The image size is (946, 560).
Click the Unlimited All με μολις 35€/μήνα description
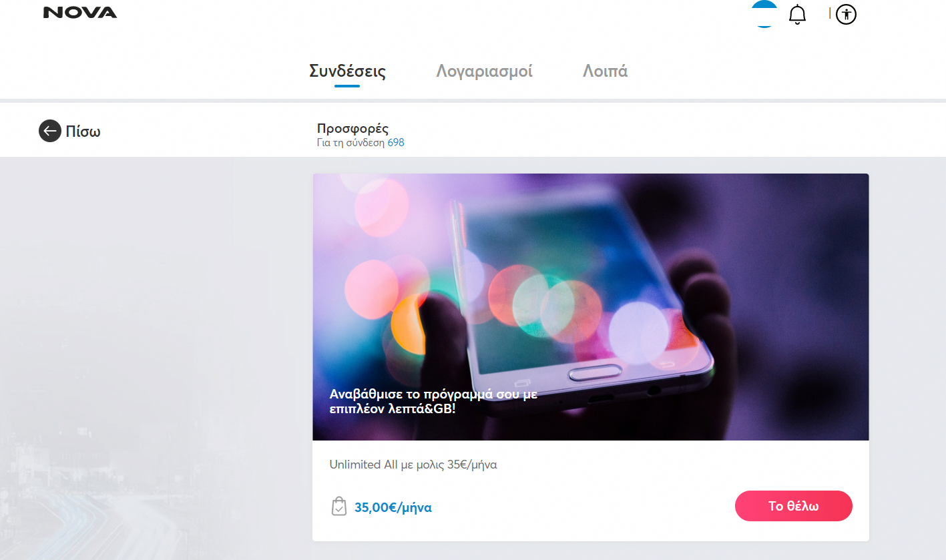[413, 465]
